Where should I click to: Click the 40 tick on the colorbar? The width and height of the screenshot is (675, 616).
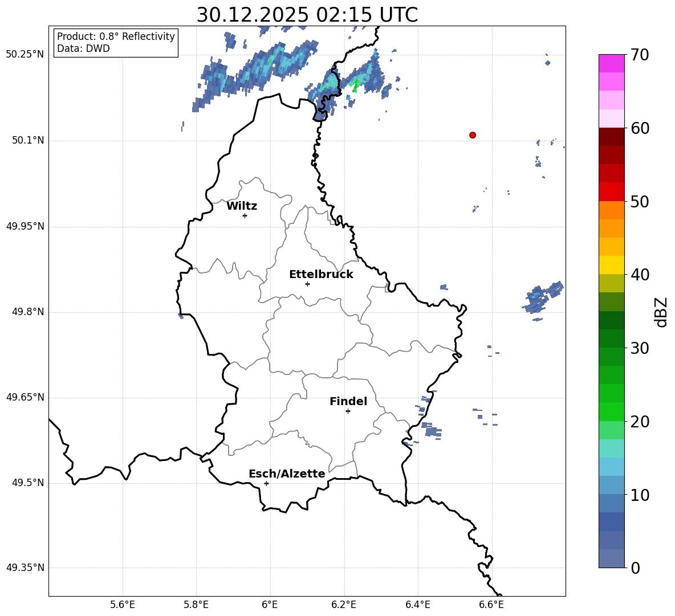click(x=640, y=275)
